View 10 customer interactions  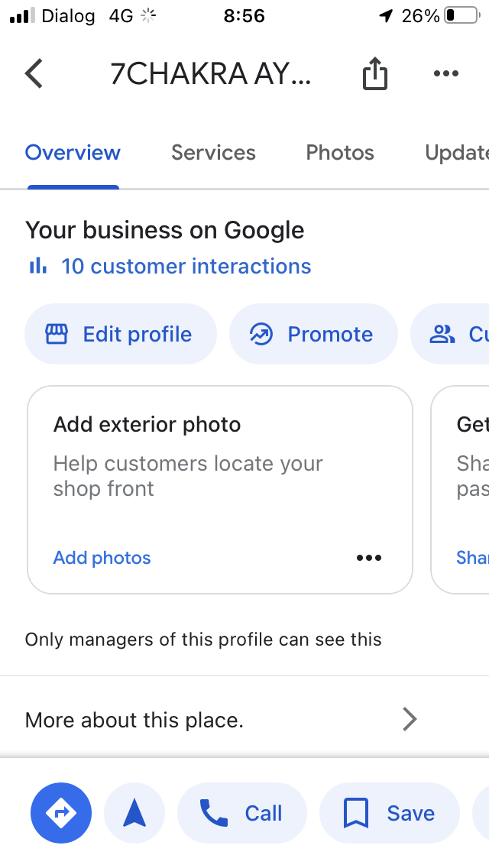(186, 266)
